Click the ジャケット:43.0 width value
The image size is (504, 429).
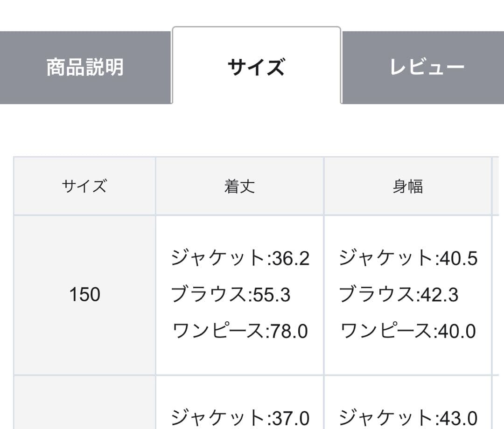pyautogui.click(x=408, y=417)
